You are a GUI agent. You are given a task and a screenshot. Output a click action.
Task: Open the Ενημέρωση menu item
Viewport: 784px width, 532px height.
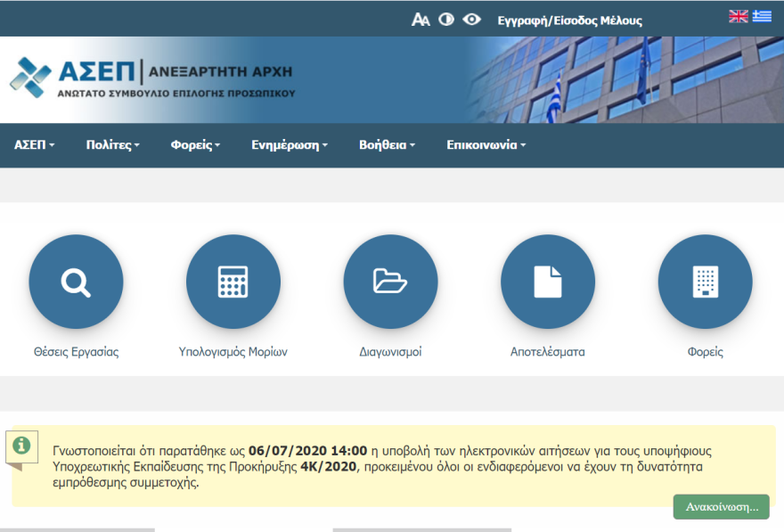[x=290, y=145]
